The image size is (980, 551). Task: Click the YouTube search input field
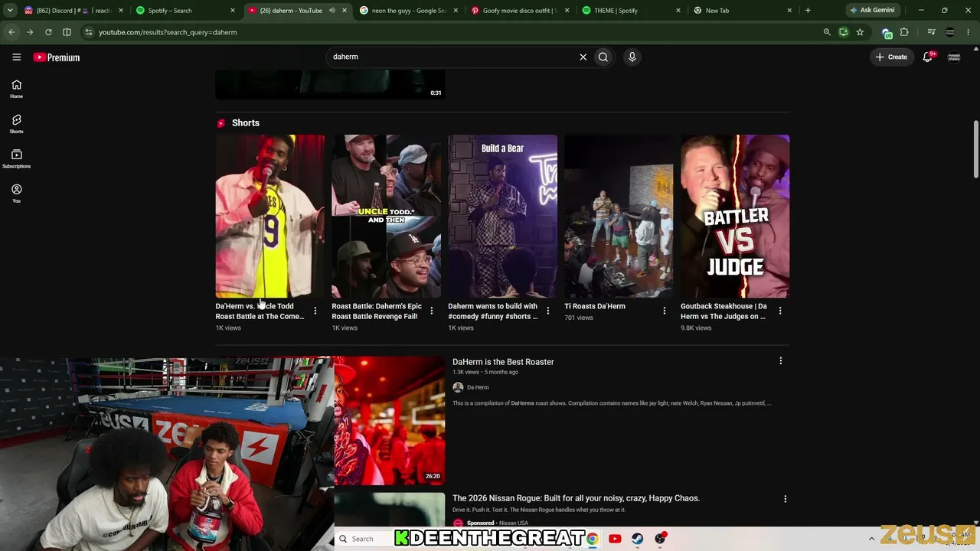click(x=452, y=57)
